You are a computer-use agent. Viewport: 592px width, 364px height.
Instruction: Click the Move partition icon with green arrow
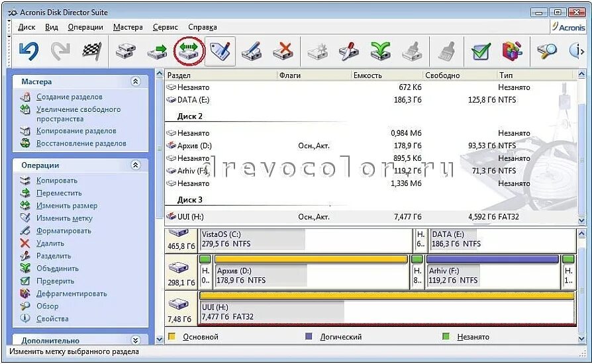coord(157,52)
